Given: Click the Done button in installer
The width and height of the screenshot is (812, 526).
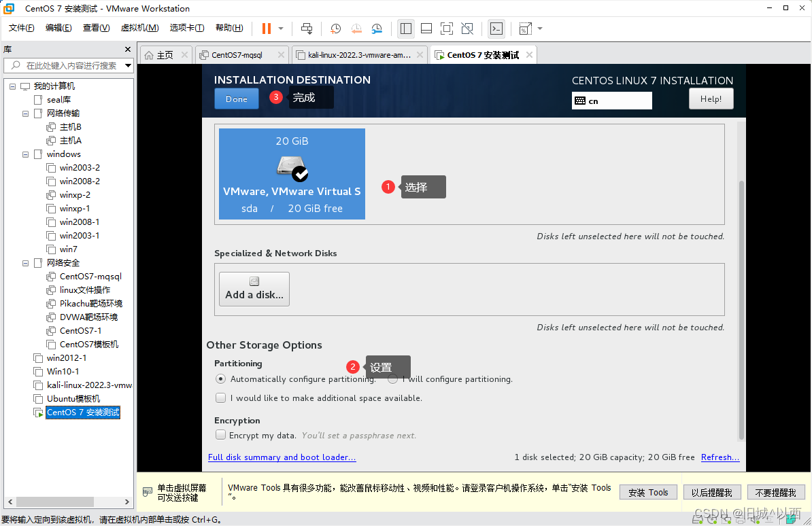Looking at the screenshot, I should (x=237, y=99).
